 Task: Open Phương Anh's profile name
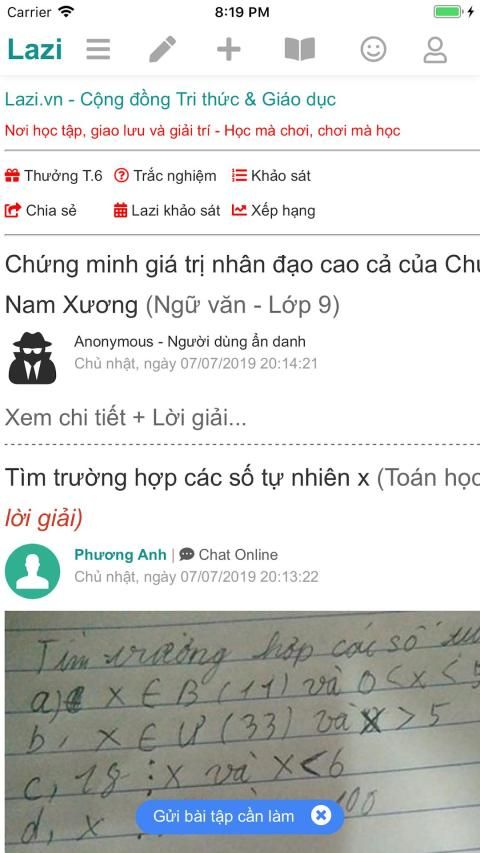(120, 555)
